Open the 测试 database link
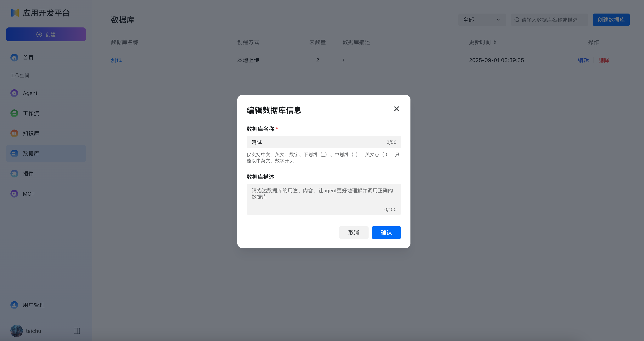Screen dimensions: 644x341 (x=116, y=60)
